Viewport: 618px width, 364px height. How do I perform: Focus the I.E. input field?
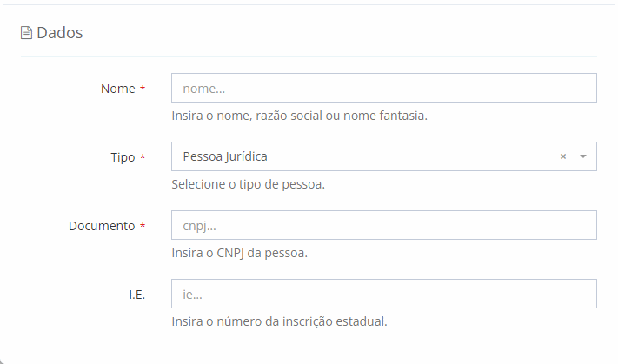point(383,294)
